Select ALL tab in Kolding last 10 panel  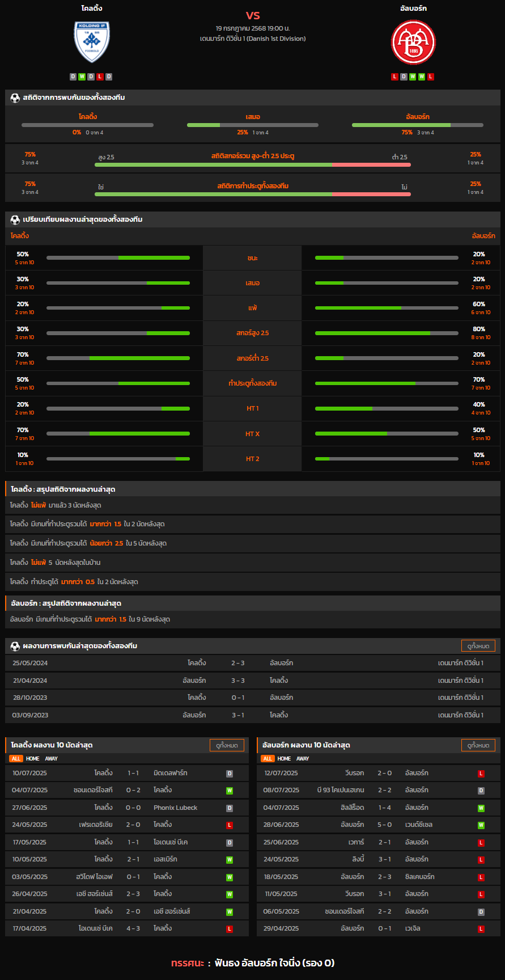click(x=16, y=758)
